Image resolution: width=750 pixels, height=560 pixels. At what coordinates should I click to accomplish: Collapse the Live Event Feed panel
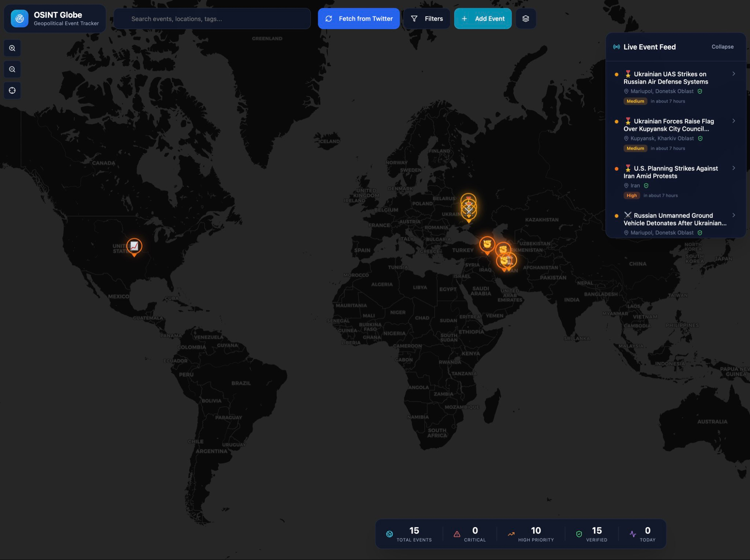[x=722, y=47]
